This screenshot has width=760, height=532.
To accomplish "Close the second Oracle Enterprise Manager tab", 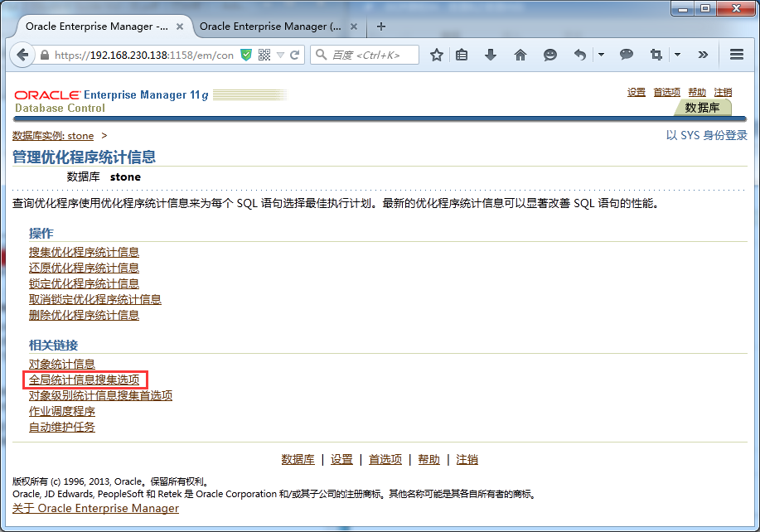I will coord(354,27).
